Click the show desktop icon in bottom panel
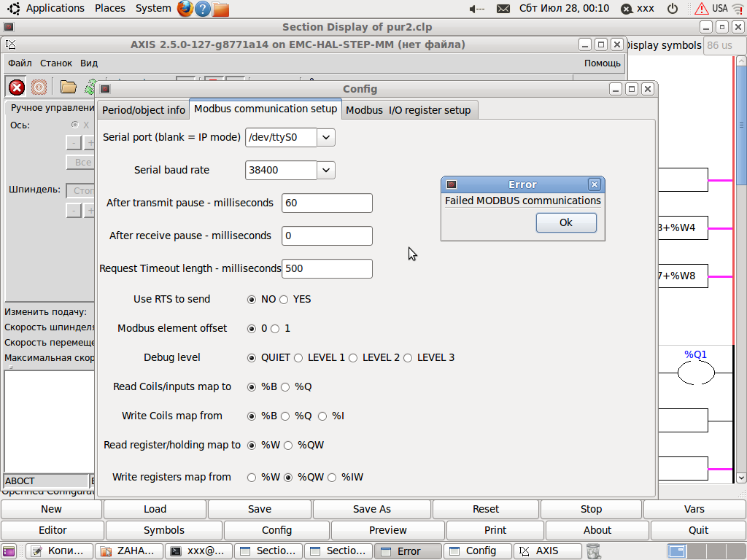 [9, 551]
